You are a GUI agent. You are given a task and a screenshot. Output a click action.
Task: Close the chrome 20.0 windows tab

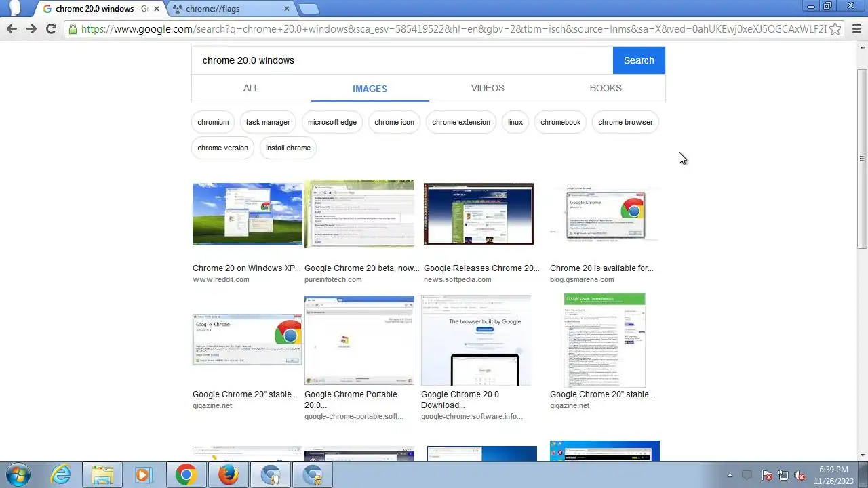[x=156, y=9]
